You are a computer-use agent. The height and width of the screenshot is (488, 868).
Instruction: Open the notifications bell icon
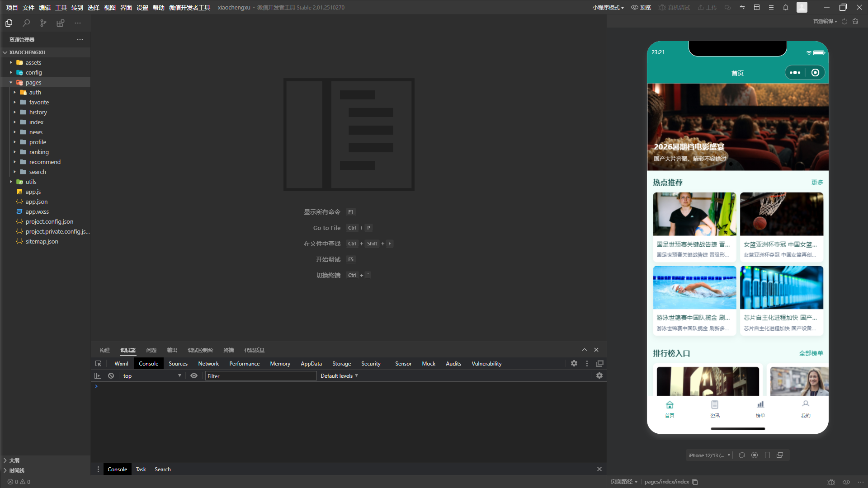(x=785, y=7)
